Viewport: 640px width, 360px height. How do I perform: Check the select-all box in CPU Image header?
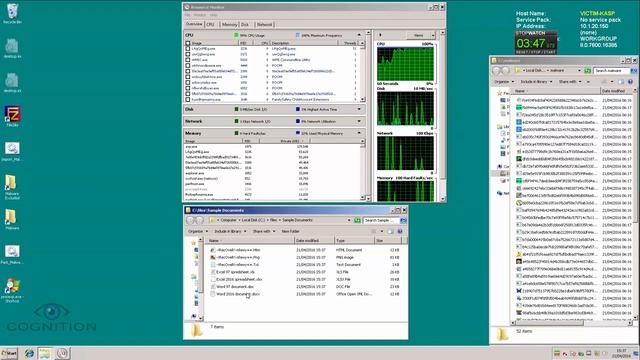[188, 43]
